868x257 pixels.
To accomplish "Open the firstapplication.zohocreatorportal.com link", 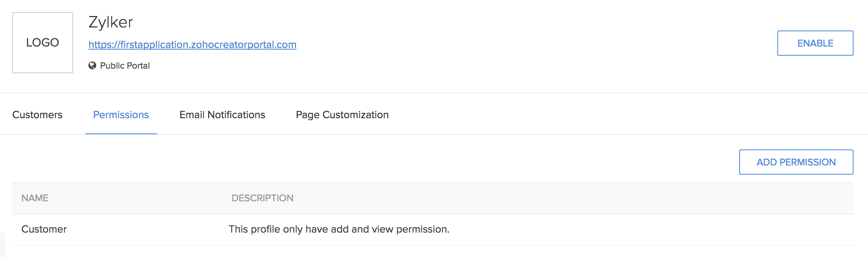I will pos(192,45).
